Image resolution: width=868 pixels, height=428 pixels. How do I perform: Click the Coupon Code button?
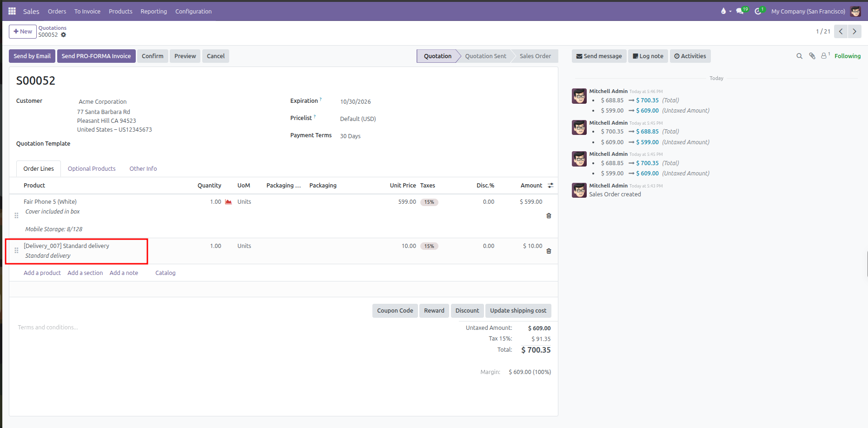click(x=395, y=311)
